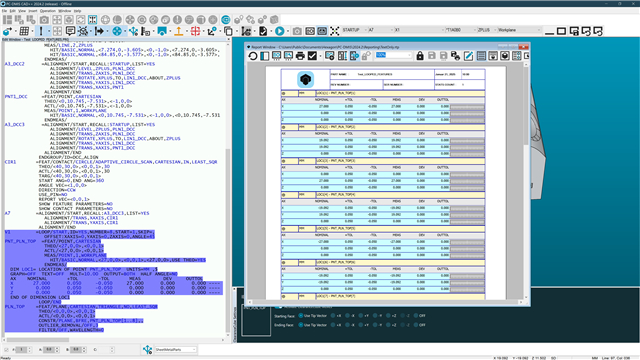Click the scale-to-fit crossed arrows icon
Screen dimensions: 640x360
[x=334, y=31]
